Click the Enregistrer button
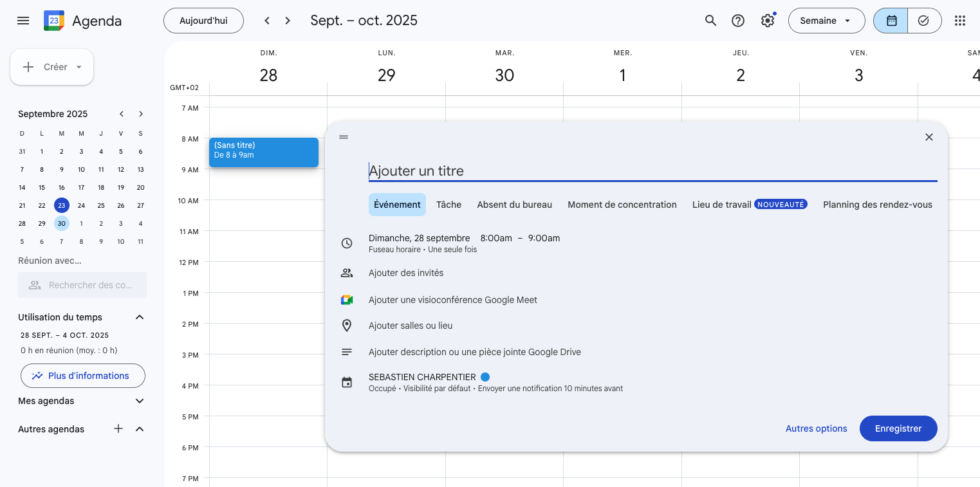This screenshot has height=487, width=980. point(898,428)
